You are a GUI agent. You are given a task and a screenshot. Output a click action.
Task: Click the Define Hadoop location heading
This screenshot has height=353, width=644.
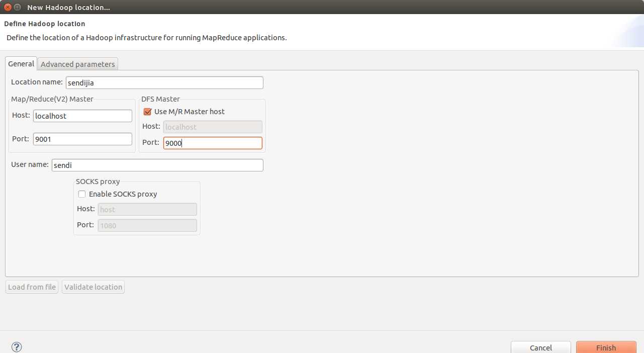[x=45, y=24]
